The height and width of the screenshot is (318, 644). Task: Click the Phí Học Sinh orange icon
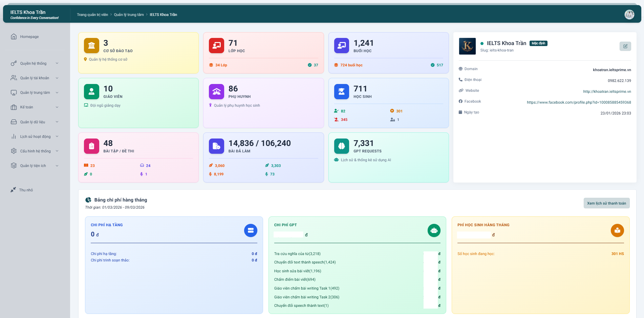click(x=617, y=230)
